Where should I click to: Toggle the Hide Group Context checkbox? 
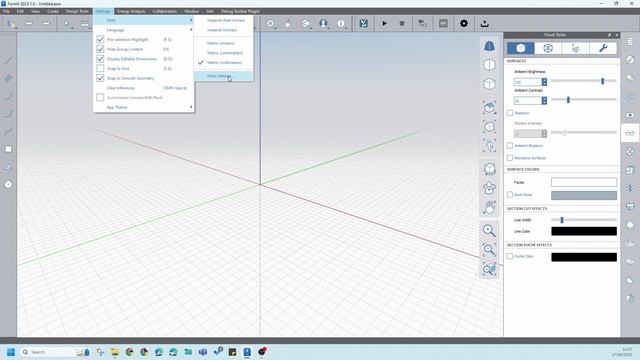[100, 49]
